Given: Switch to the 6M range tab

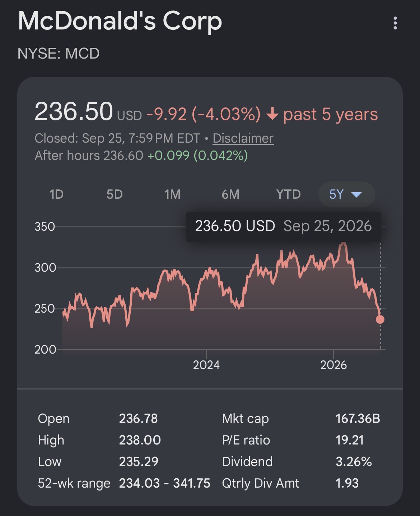Looking at the screenshot, I should point(230,194).
